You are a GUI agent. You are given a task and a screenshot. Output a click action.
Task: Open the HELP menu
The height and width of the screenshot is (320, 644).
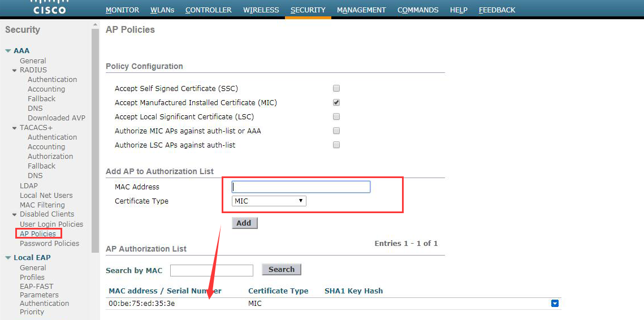[x=459, y=10]
